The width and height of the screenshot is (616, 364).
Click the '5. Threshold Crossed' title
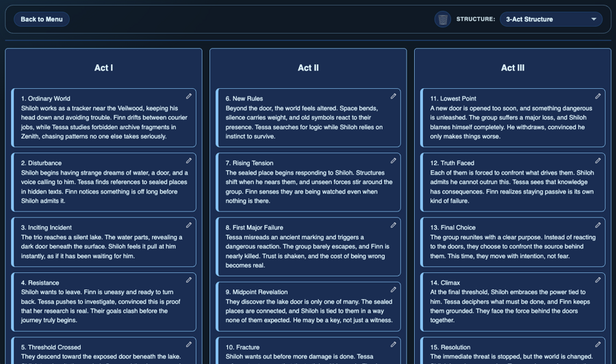tap(51, 347)
